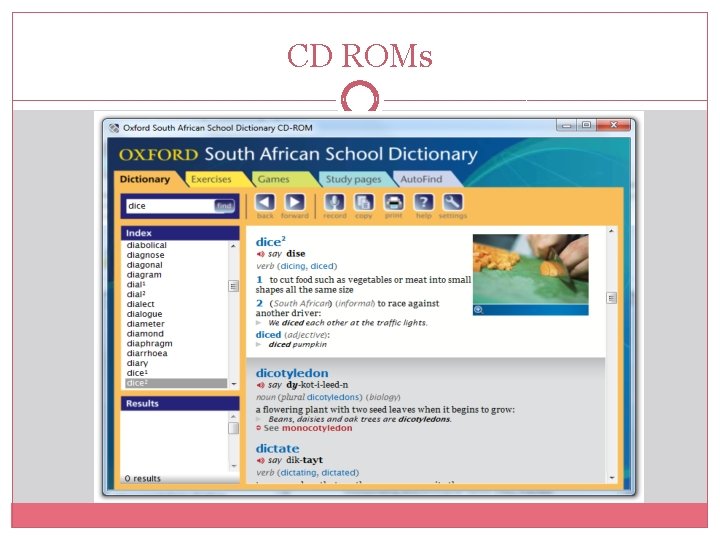Image resolution: width=720 pixels, height=540 pixels.
Task: Select dial² in the index
Action: point(136,294)
